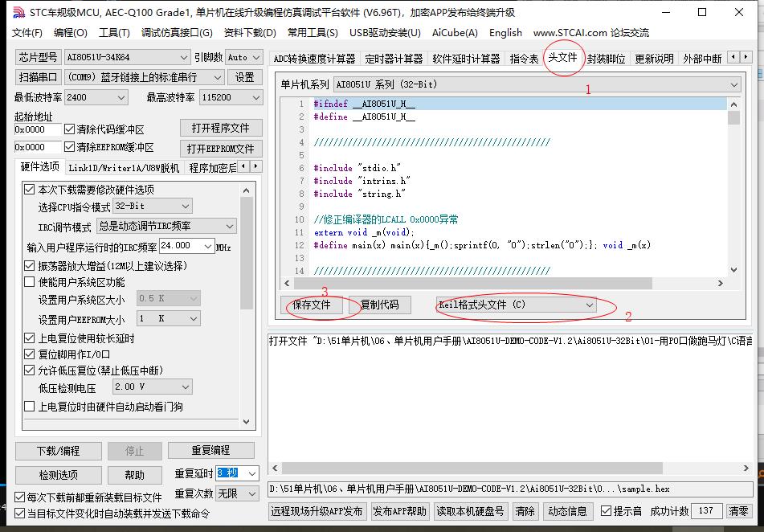Viewport: 764px width, 532px height.
Task: Click hardware options panel scroll-up arrow
Action: (247, 189)
